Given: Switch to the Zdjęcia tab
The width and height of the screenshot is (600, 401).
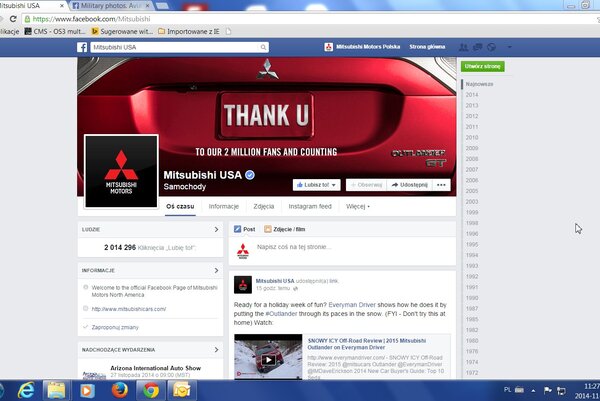Looking at the screenshot, I should (264, 206).
